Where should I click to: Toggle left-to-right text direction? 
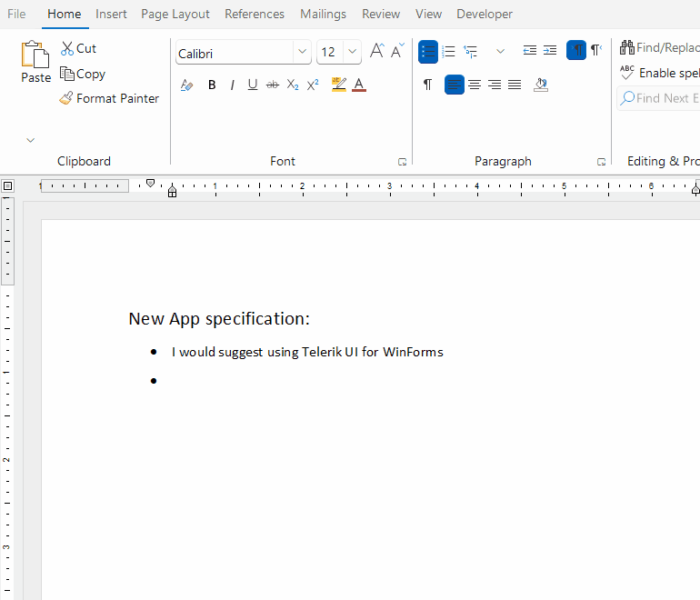point(576,50)
